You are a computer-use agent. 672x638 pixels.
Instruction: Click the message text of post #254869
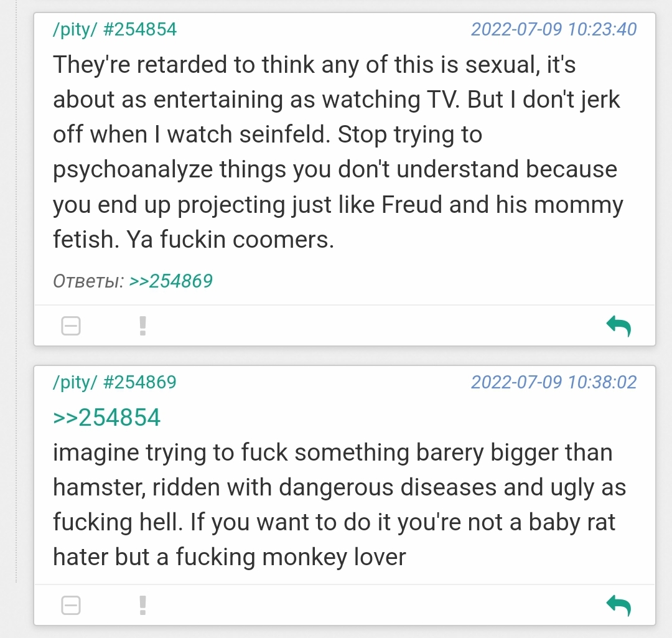(x=336, y=504)
